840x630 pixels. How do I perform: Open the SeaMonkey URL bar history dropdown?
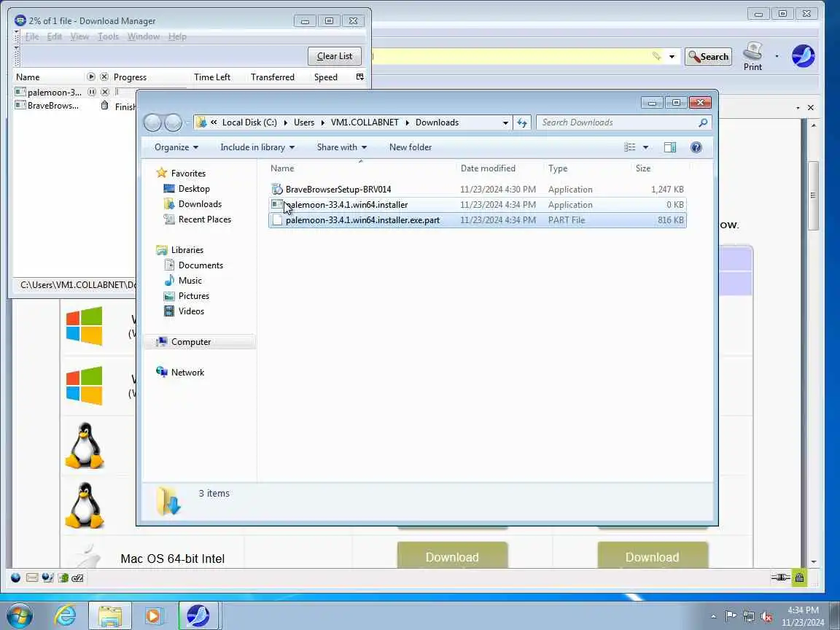(x=672, y=56)
